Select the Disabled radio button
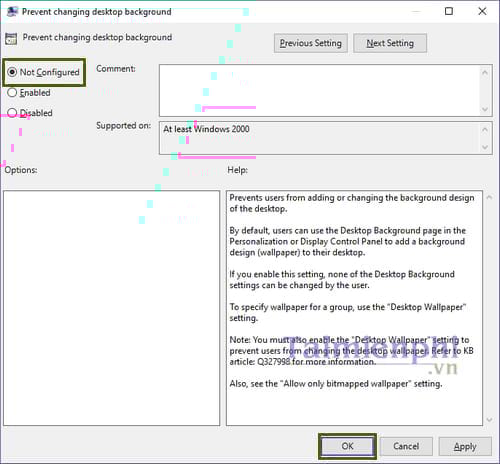 (x=12, y=113)
